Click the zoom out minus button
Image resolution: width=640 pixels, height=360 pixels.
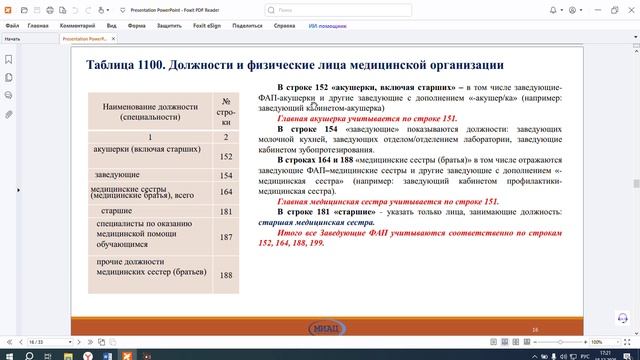tap(535, 342)
